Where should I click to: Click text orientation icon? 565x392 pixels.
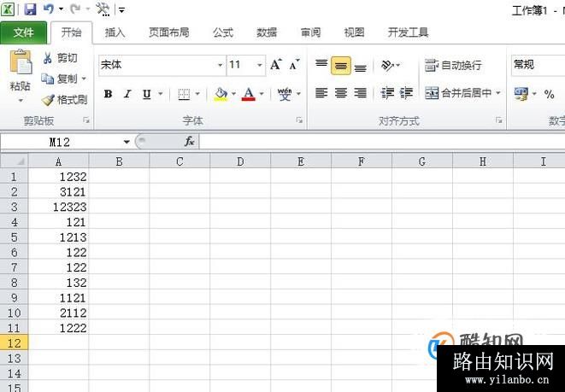tap(387, 65)
